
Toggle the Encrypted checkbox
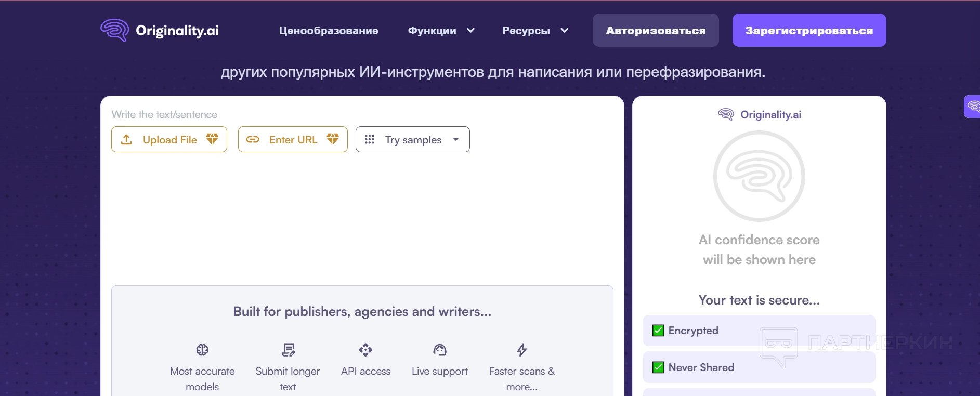point(658,331)
